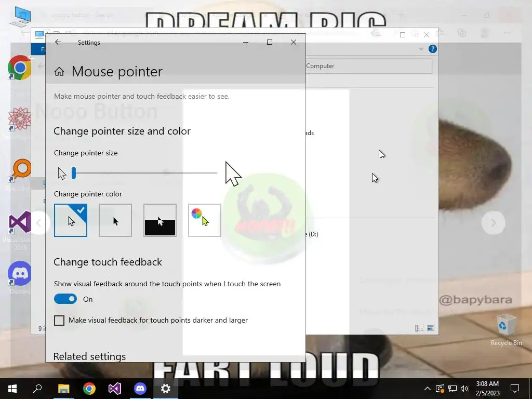Select the white pointer color option
Image resolution: width=532 pixels, height=399 pixels.
71,220
